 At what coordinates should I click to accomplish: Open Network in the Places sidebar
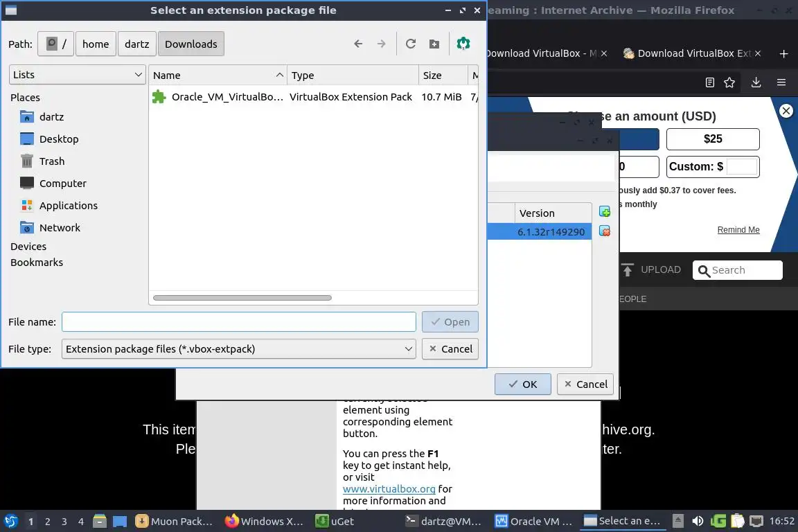click(60, 228)
